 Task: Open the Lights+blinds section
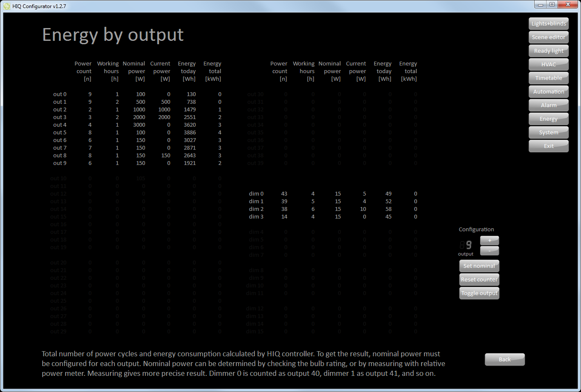pyautogui.click(x=548, y=24)
